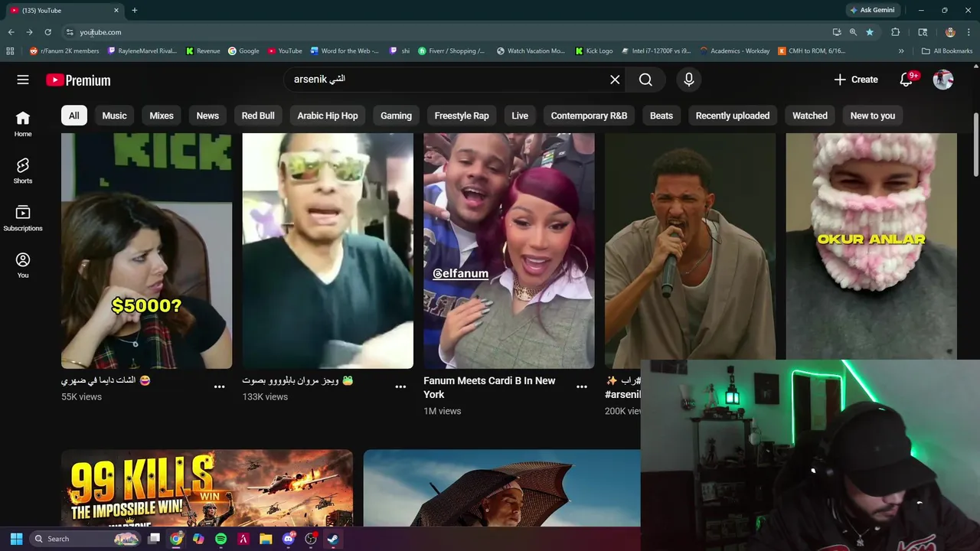Open the All Bookmarks folder

[947, 51]
